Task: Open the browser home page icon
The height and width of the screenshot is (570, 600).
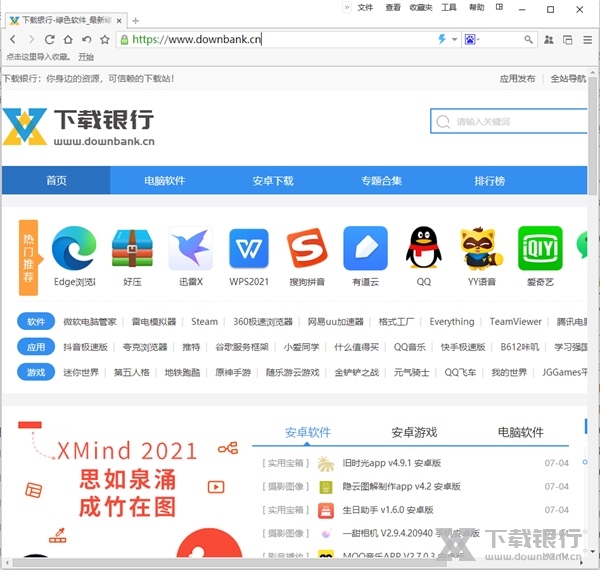Action: point(68,39)
